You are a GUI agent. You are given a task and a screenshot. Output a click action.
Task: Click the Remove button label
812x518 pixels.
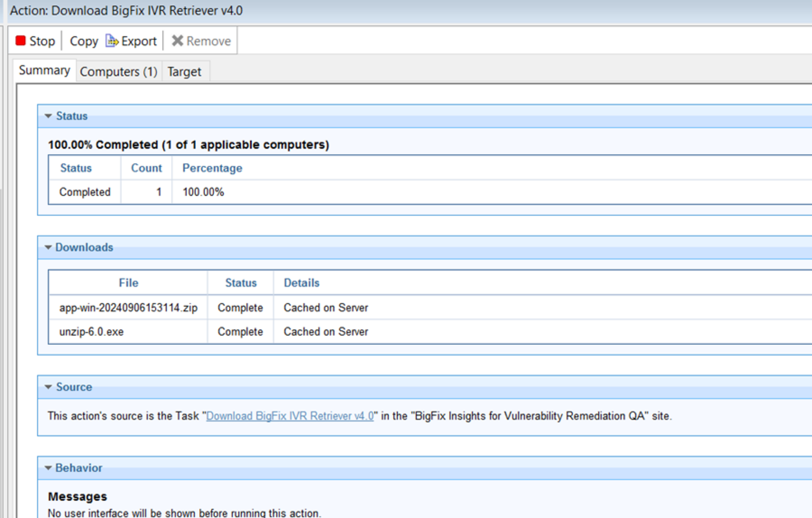pos(208,41)
